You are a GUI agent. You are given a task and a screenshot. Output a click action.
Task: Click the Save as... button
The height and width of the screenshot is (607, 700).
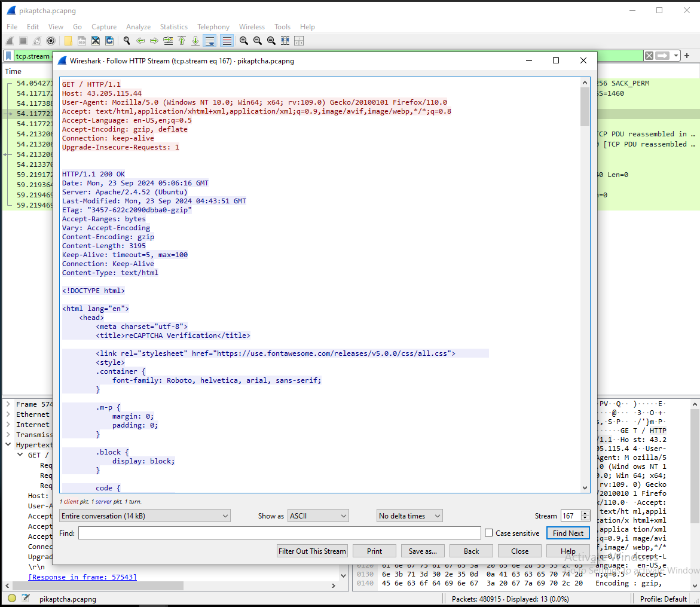tap(423, 551)
